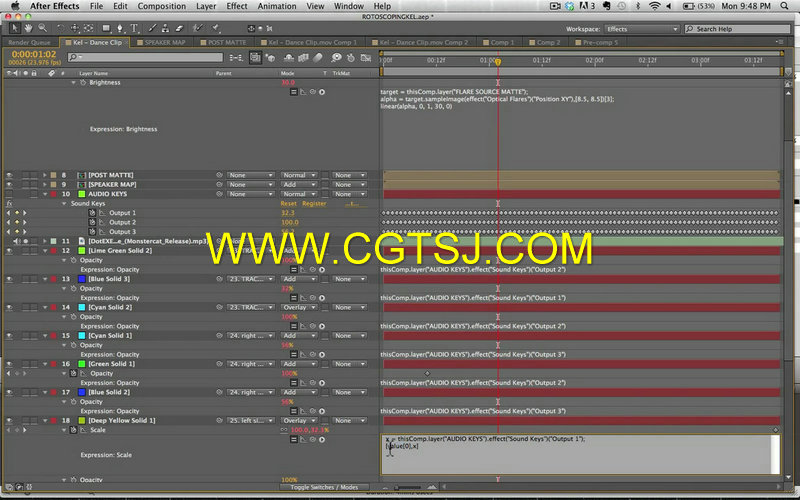Expand the POST MATTE layer
800x500 pixels.
tap(45, 175)
